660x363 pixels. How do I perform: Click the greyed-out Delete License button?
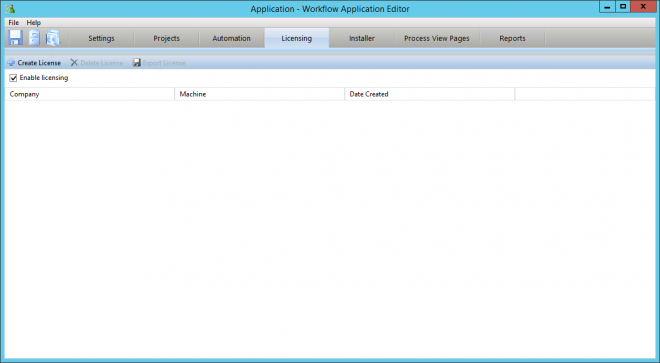(97, 63)
